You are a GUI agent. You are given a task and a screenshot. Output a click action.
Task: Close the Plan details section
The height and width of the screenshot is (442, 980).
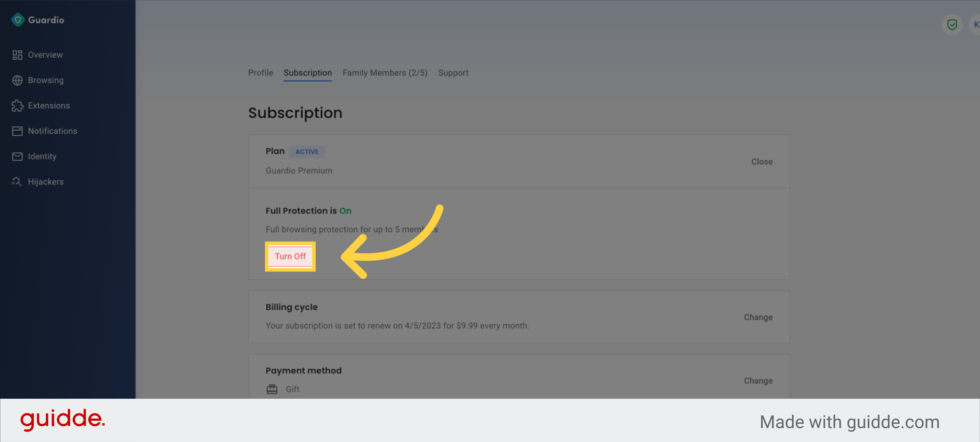click(762, 162)
